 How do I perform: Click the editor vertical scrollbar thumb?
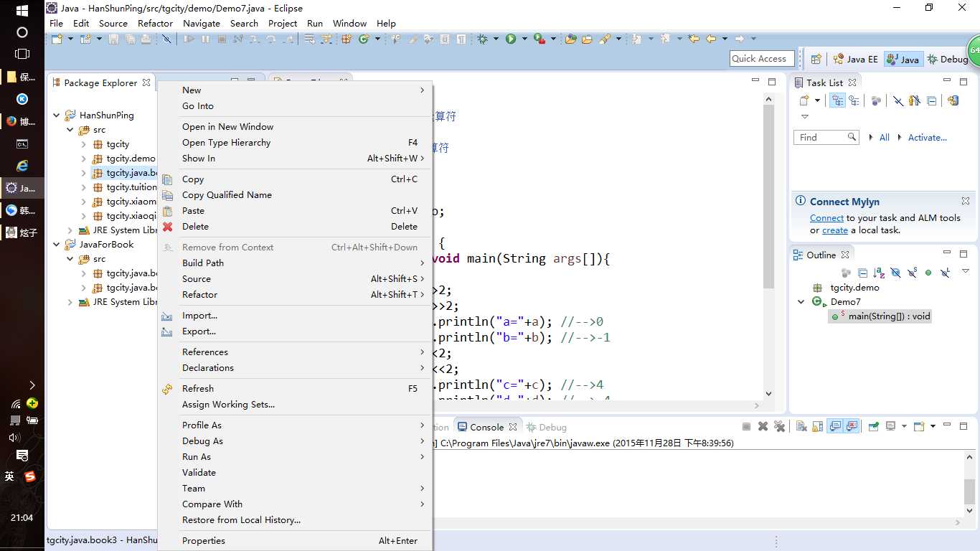click(x=768, y=195)
